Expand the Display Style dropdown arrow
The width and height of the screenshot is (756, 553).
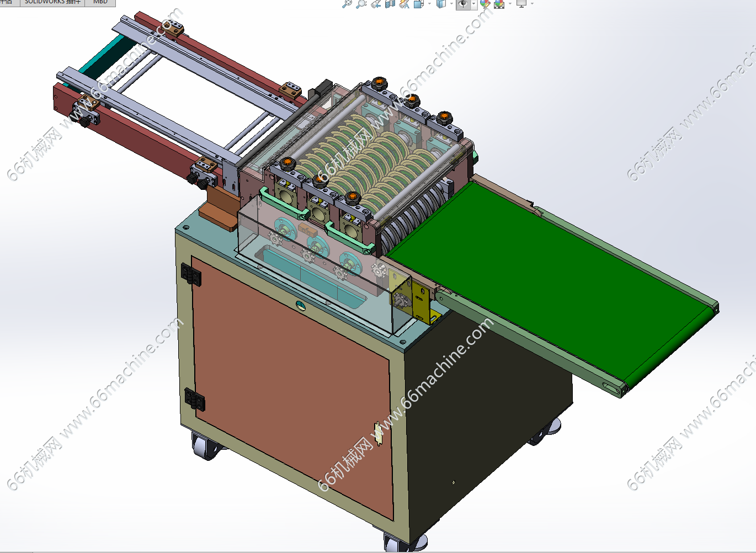click(x=451, y=4)
